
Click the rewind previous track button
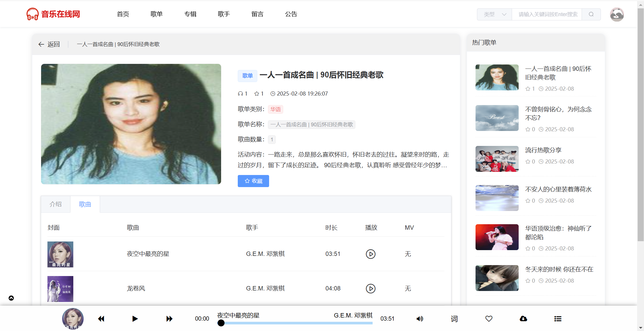coord(101,319)
